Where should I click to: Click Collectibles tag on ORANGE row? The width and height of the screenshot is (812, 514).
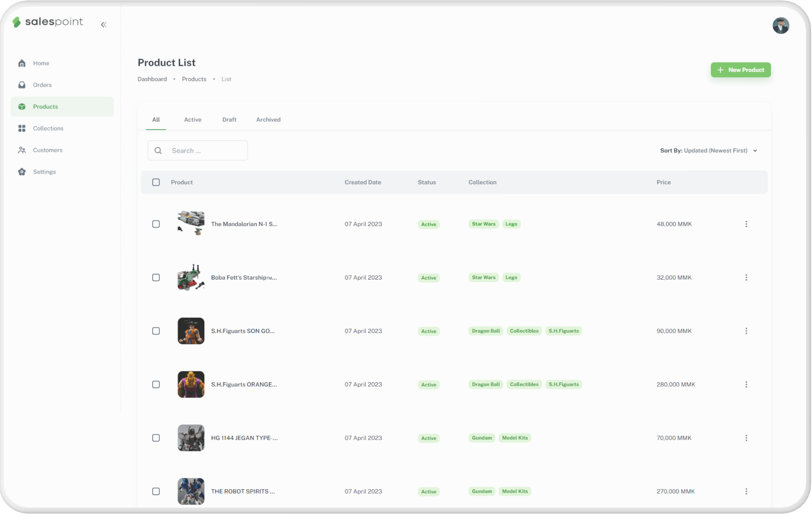[x=524, y=385]
